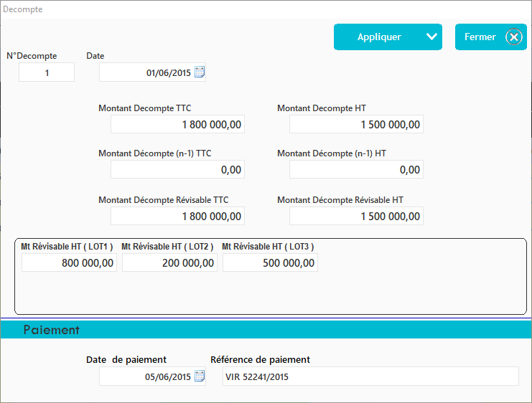This screenshot has width=532, height=403.
Task: Expand the Appliquer dropdown arrow
Action: [x=431, y=37]
